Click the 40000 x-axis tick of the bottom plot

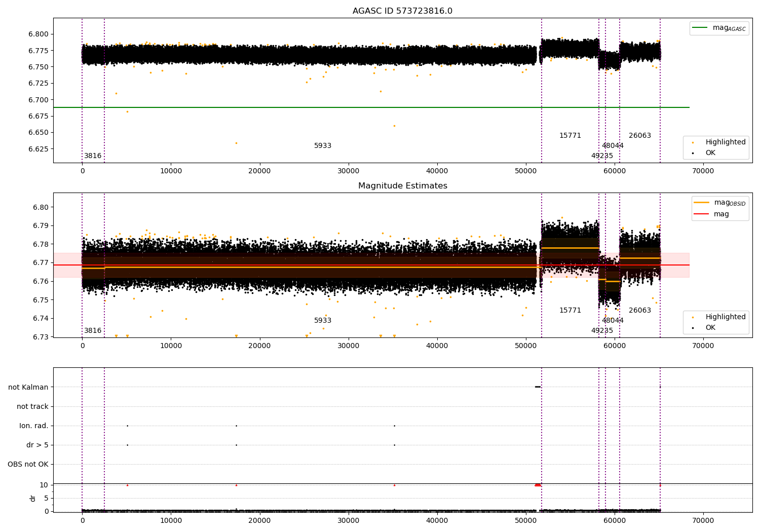[x=437, y=521]
